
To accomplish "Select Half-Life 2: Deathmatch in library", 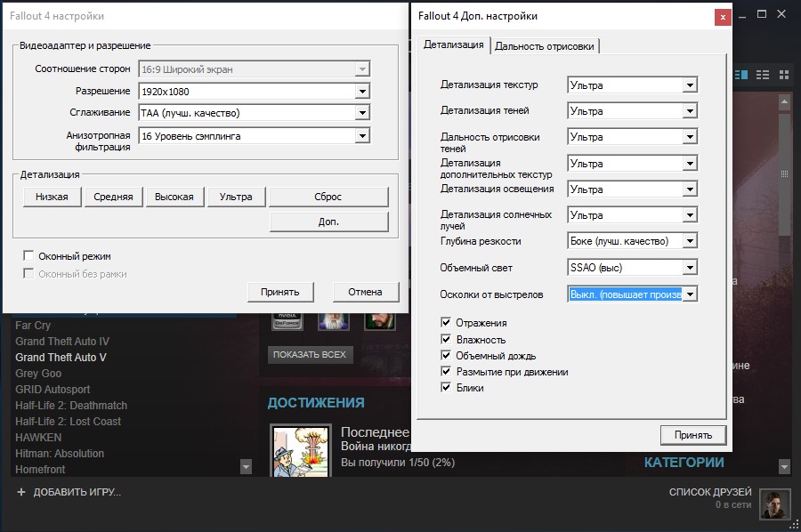I will click(71, 406).
